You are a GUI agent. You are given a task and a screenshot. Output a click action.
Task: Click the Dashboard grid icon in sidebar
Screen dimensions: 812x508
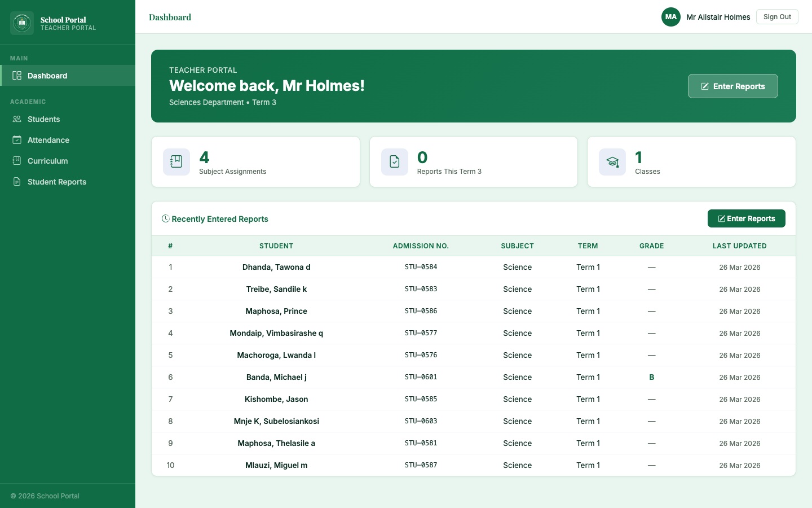point(16,75)
